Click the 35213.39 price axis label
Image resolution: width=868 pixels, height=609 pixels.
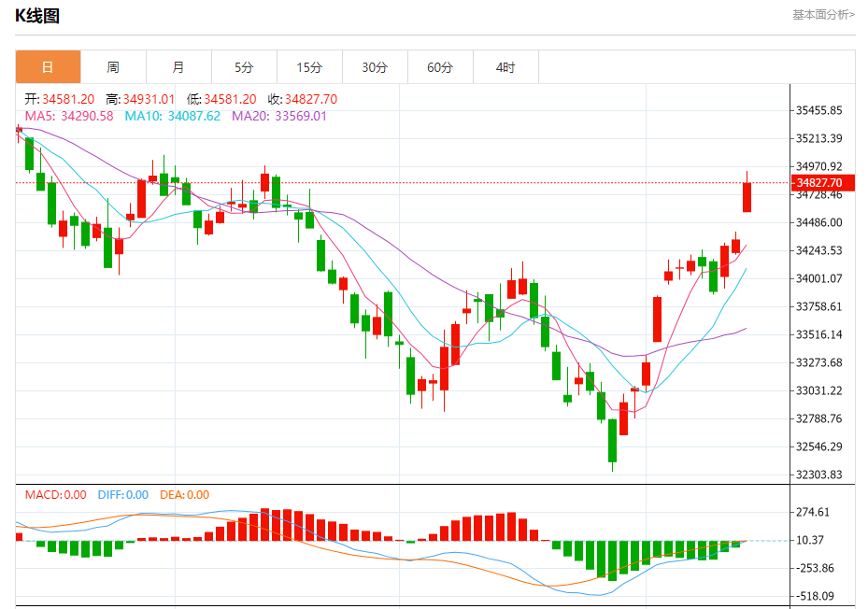818,138
